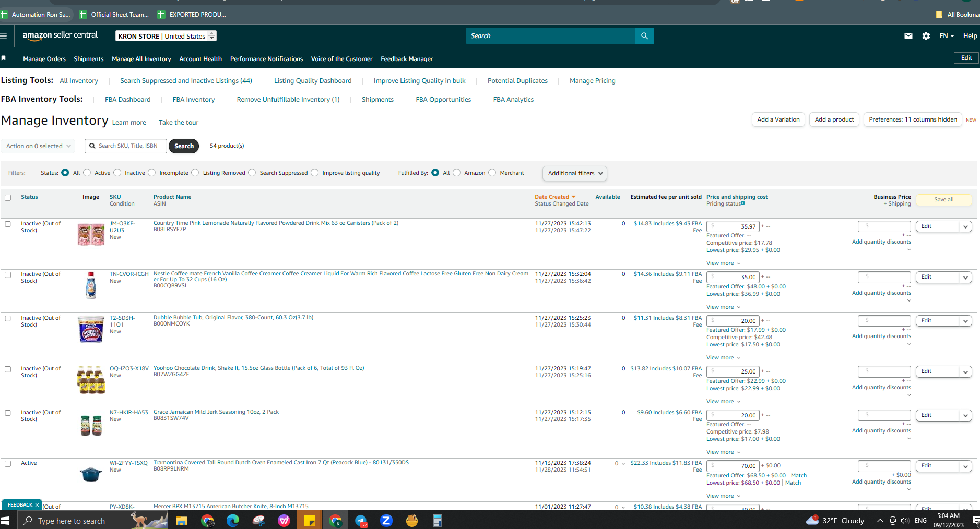Check the Country Time Pink Lemonade row checkbox
The image size is (980, 529).
click(x=8, y=224)
